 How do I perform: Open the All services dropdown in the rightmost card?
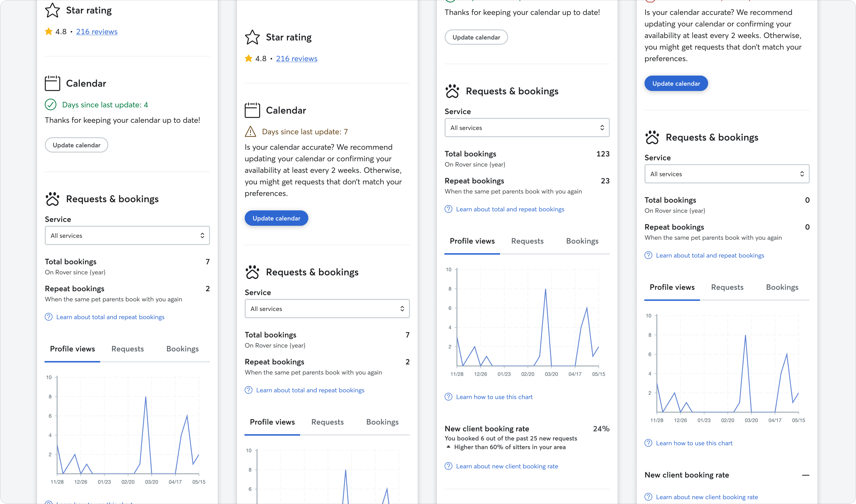click(x=727, y=174)
